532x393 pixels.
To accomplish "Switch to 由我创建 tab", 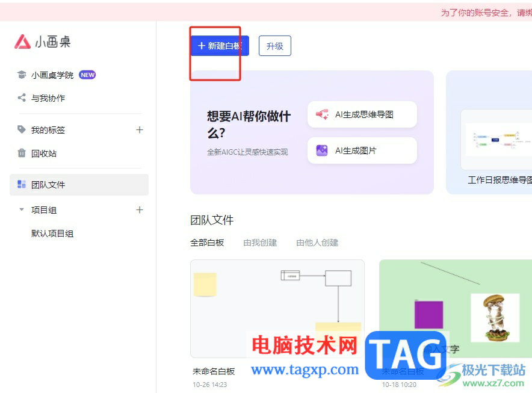I will 260,243.
